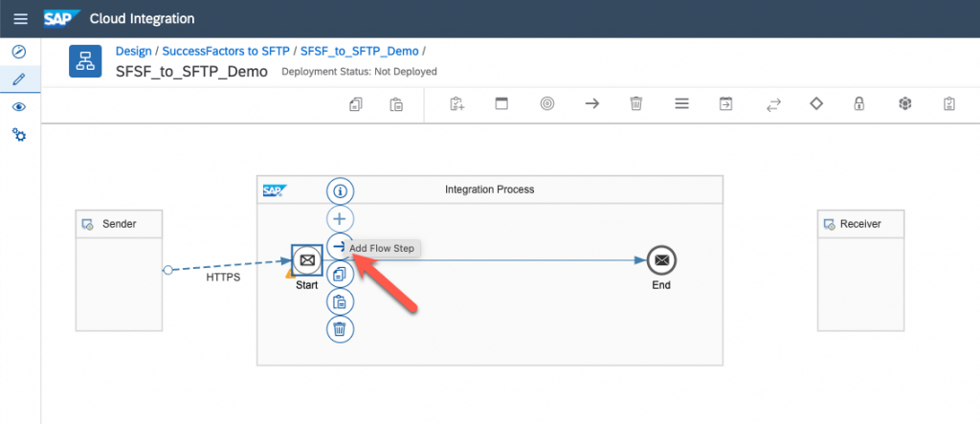Image resolution: width=980 pixels, height=424 pixels.
Task: Click the HTTPS adapter label
Action: 223,278
